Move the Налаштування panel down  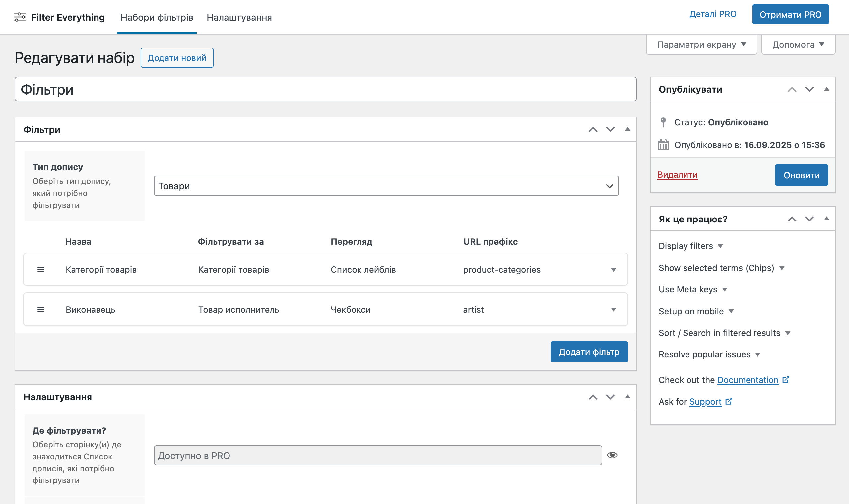[x=610, y=397]
